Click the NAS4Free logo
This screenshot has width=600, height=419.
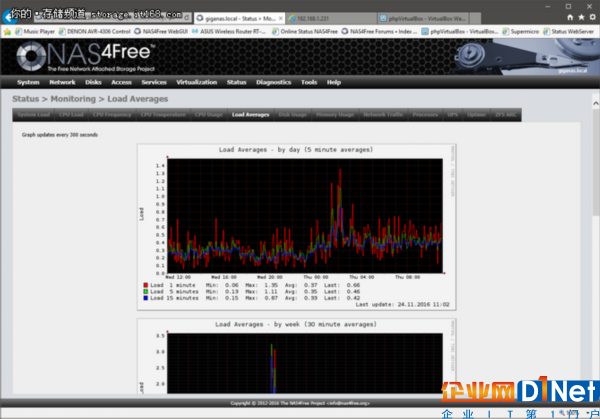(x=85, y=57)
